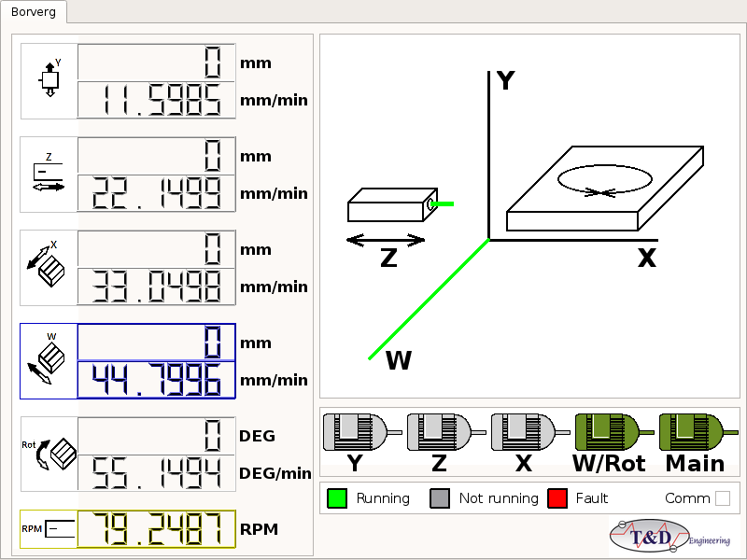Click the Y motor status icon
The width and height of the screenshot is (747, 560).
359,433
